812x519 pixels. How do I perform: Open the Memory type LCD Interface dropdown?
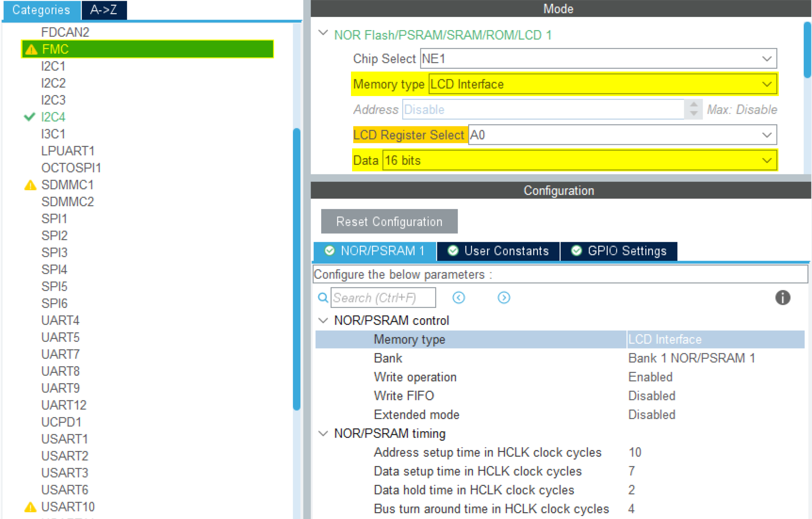(766, 84)
